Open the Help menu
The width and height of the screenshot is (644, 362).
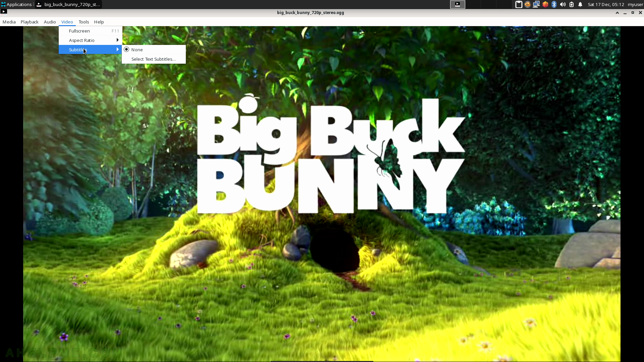click(99, 22)
